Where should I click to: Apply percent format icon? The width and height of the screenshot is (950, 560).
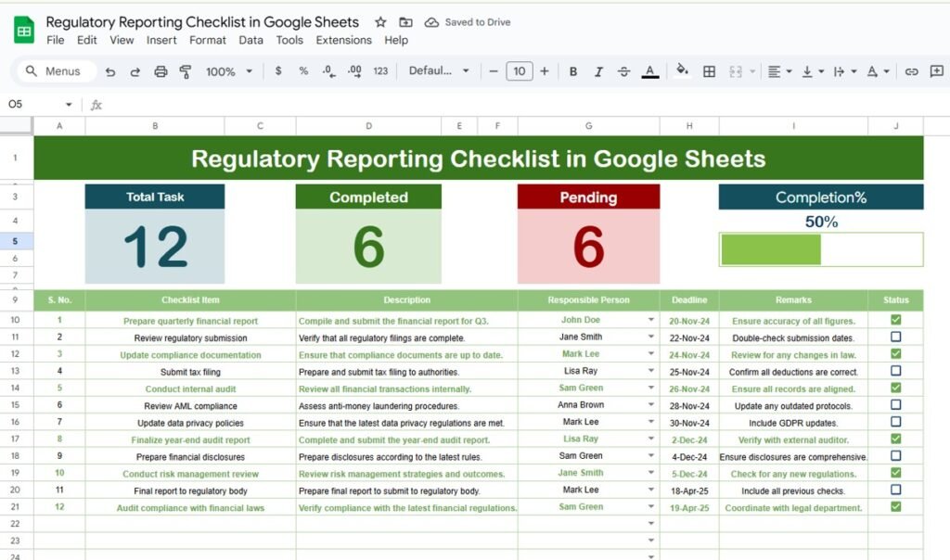pos(304,70)
